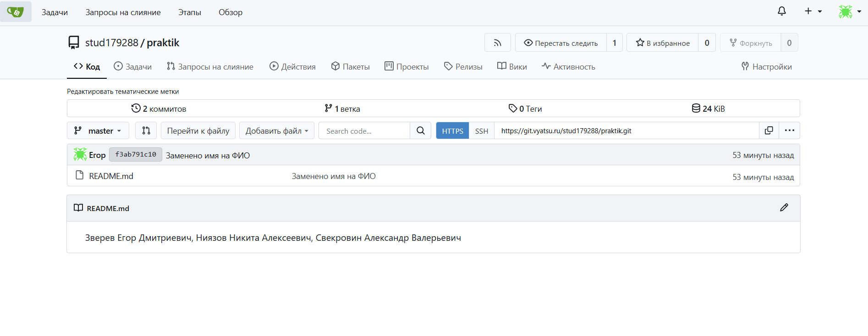Expand the master branch dropdown
868x336 pixels.
click(x=98, y=131)
